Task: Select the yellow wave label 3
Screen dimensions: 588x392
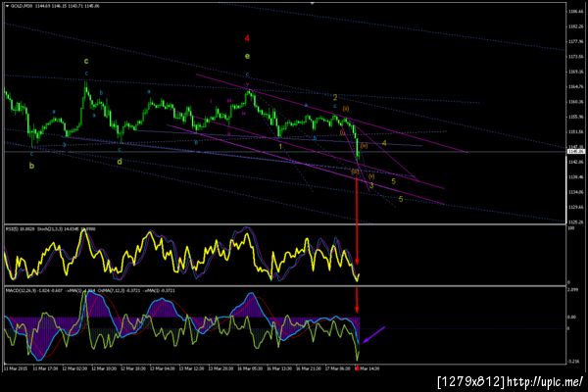Action: (x=371, y=185)
